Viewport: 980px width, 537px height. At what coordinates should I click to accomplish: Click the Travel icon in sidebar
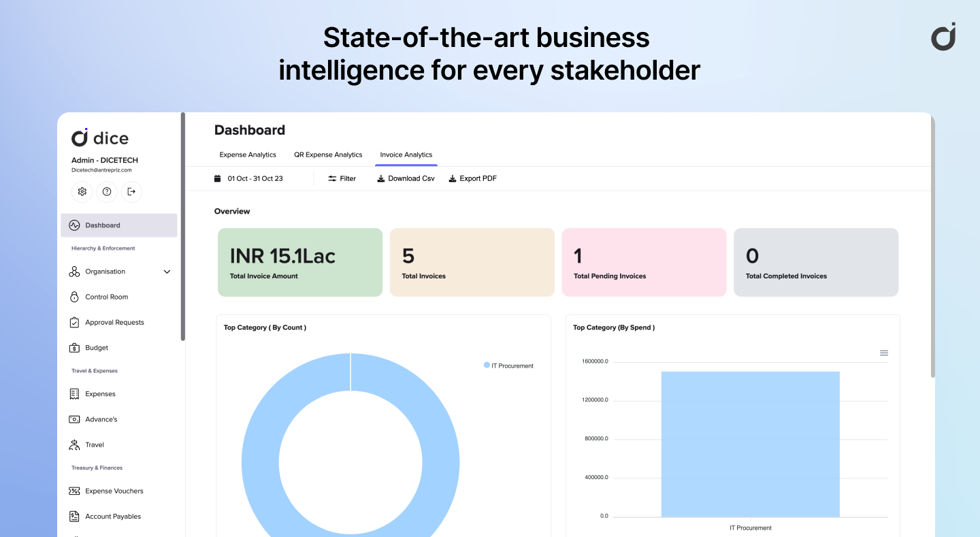coord(74,445)
